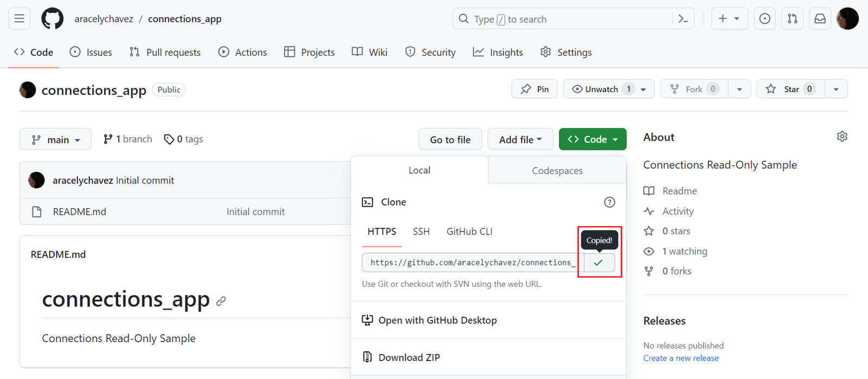Open the Projects tab
This screenshot has width=868, height=379.
309,52
